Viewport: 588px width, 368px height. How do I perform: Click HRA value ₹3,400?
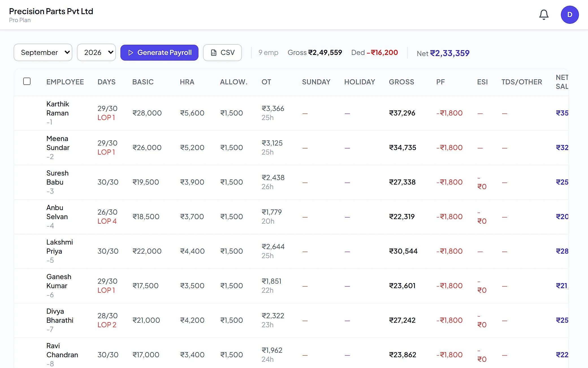click(x=192, y=355)
